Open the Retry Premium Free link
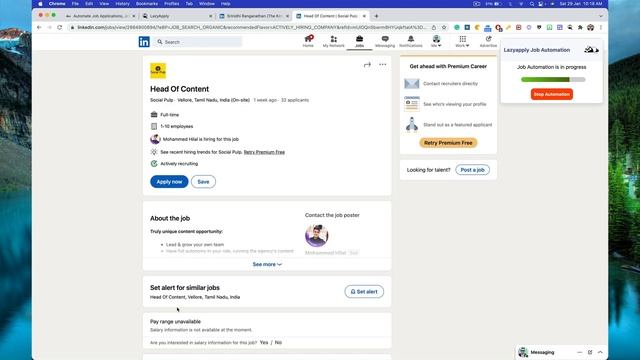This screenshot has width=640, height=360. [x=264, y=152]
